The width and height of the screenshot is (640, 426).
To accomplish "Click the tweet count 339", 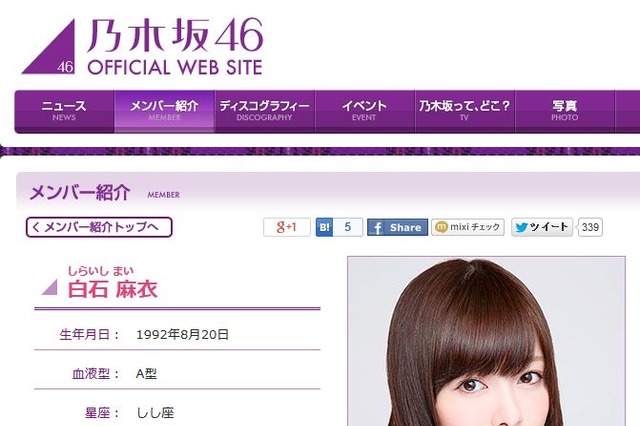I will [590, 227].
